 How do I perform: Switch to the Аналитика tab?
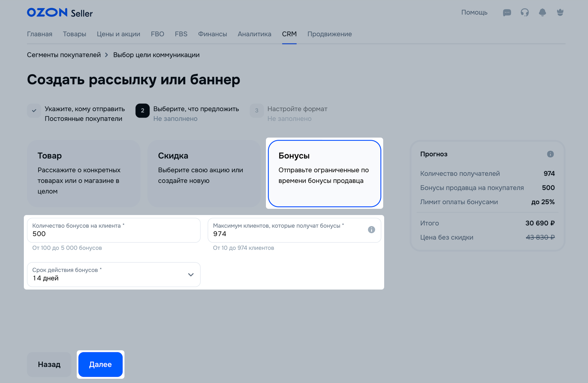point(254,34)
